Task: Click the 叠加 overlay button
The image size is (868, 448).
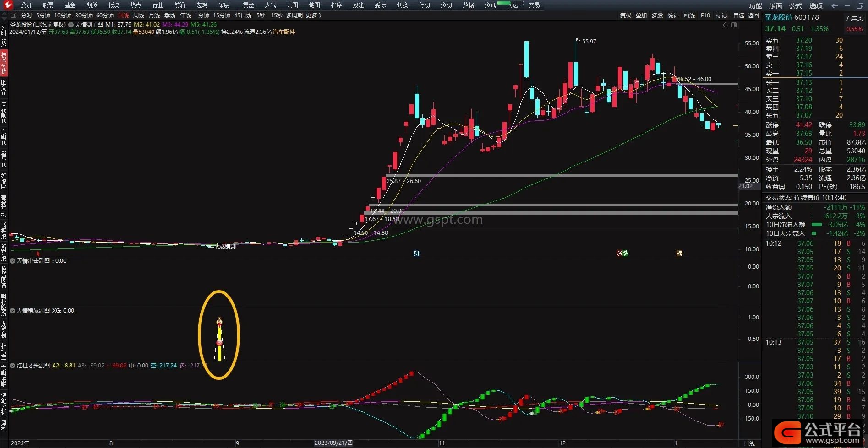Action: click(x=641, y=16)
